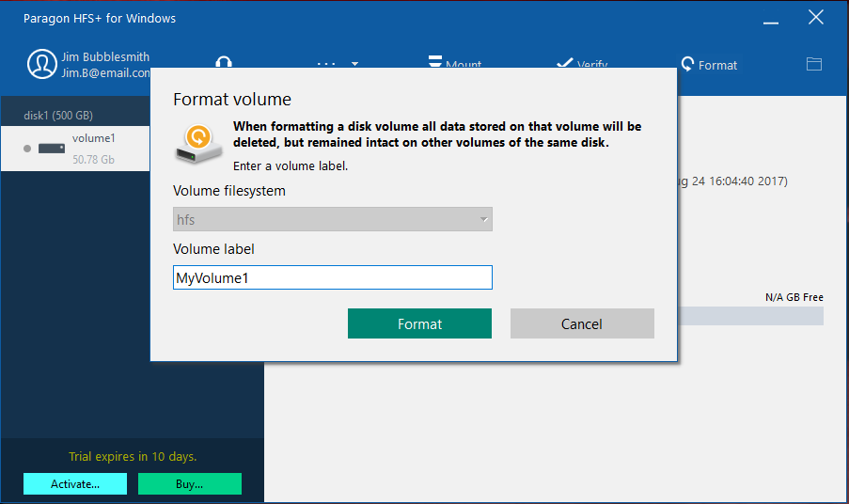Close the Paragon HFS+ window

[x=815, y=18]
